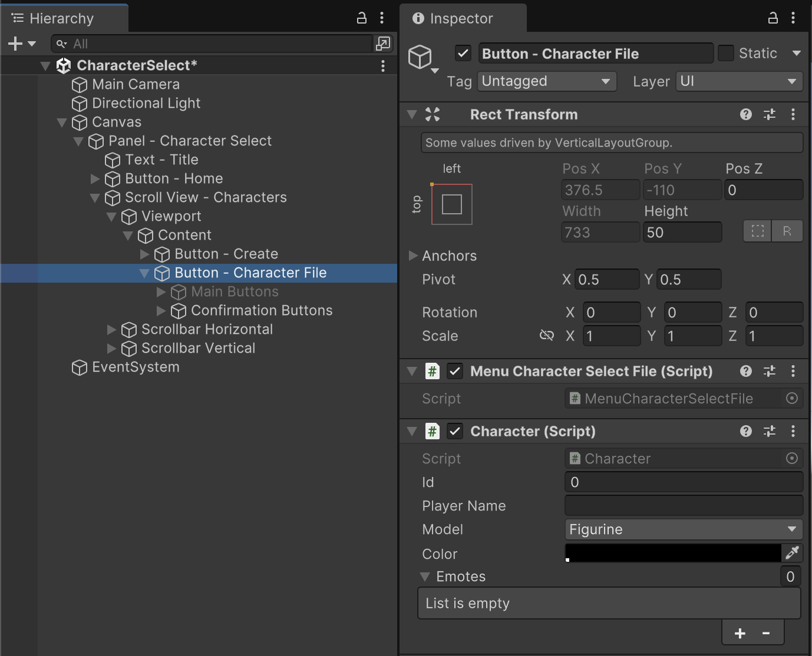Select the Hierarchy tab
This screenshot has height=656, width=812.
(61, 18)
